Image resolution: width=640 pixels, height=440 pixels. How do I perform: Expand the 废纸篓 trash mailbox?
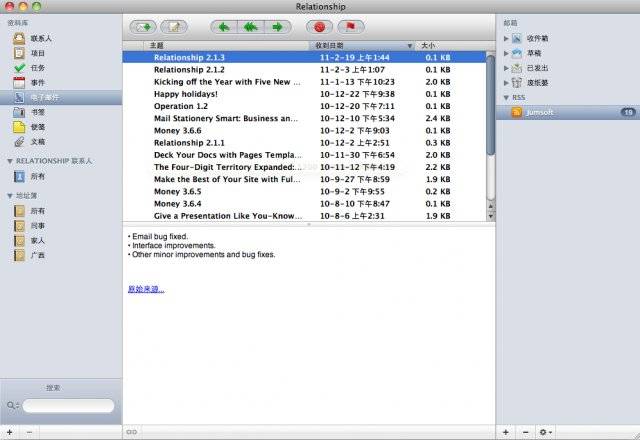click(507, 83)
